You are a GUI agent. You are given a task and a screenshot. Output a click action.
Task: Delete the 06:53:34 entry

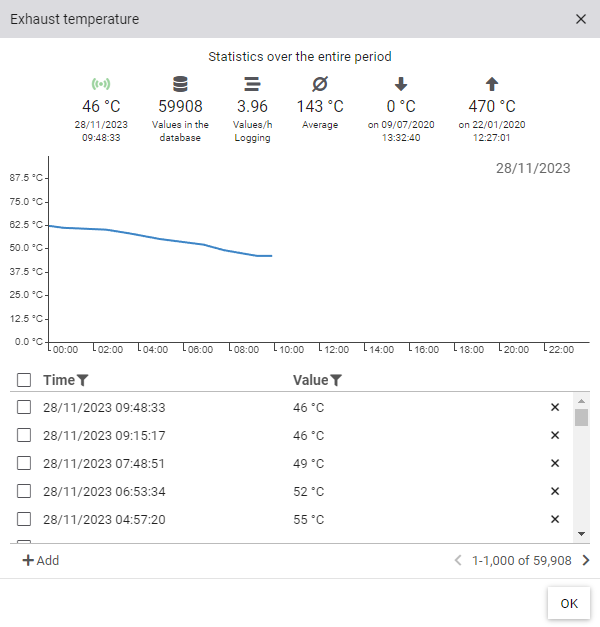tap(555, 491)
